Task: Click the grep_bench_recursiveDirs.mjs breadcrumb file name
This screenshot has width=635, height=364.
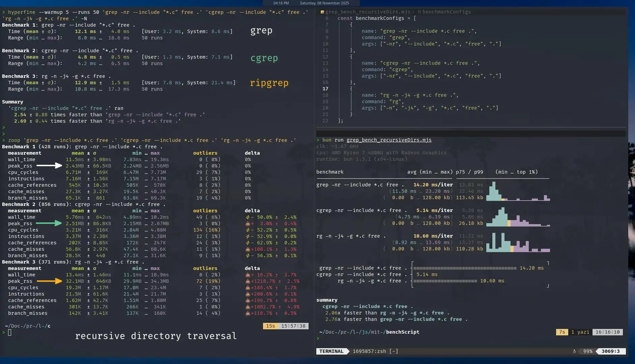Action: point(368,12)
